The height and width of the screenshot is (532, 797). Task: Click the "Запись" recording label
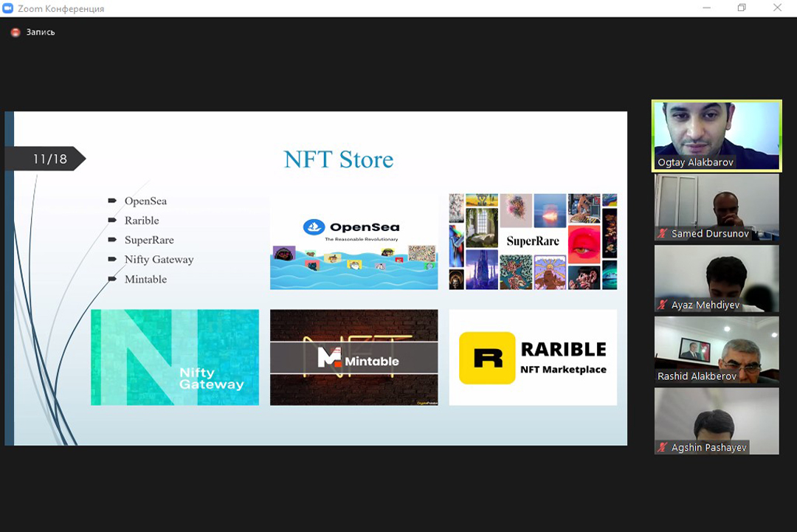[x=41, y=32]
